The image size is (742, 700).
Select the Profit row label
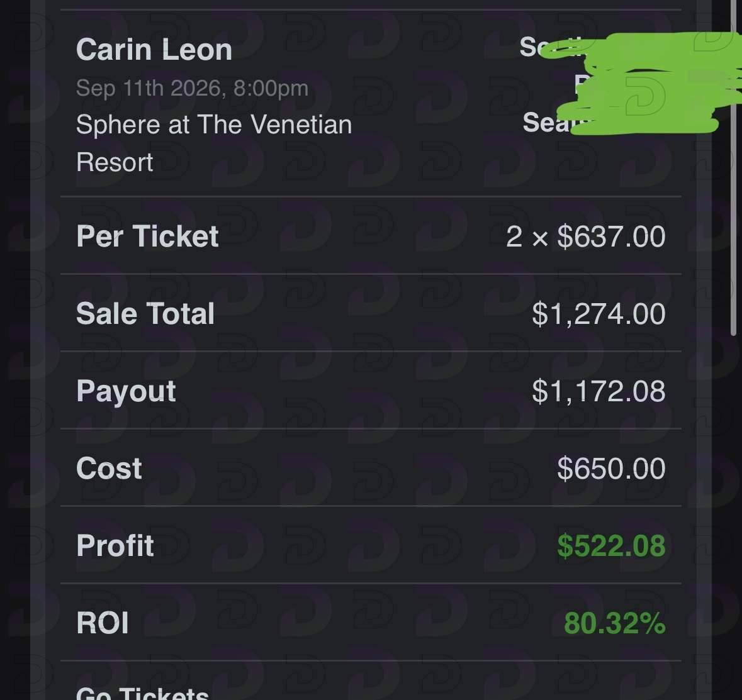click(x=115, y=546)
